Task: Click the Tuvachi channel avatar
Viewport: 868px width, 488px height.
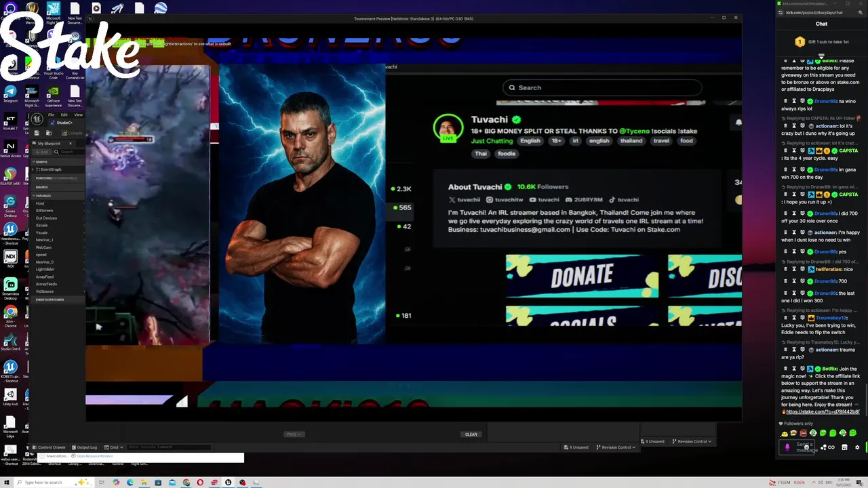Action: pos(448,127)
